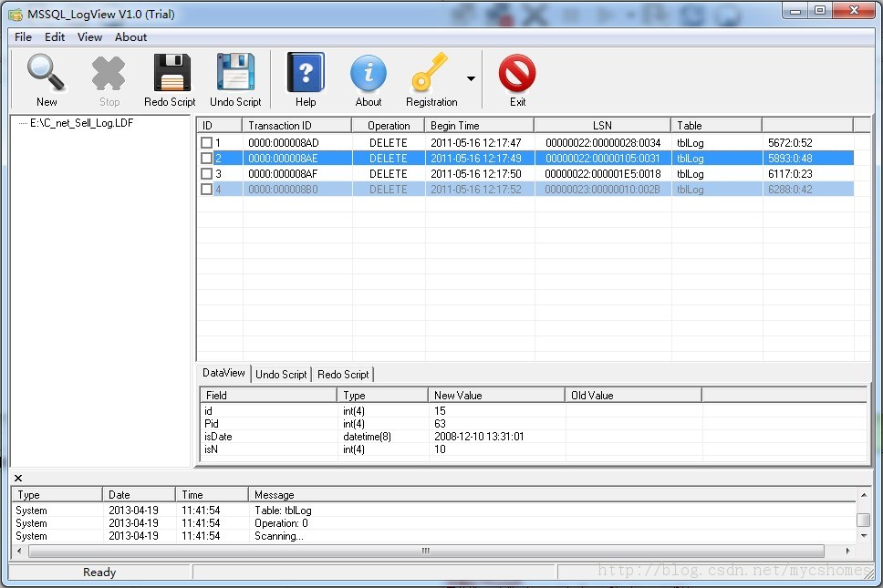
Task: Select transaction 0000:000008B0
Action: (283, 189)
